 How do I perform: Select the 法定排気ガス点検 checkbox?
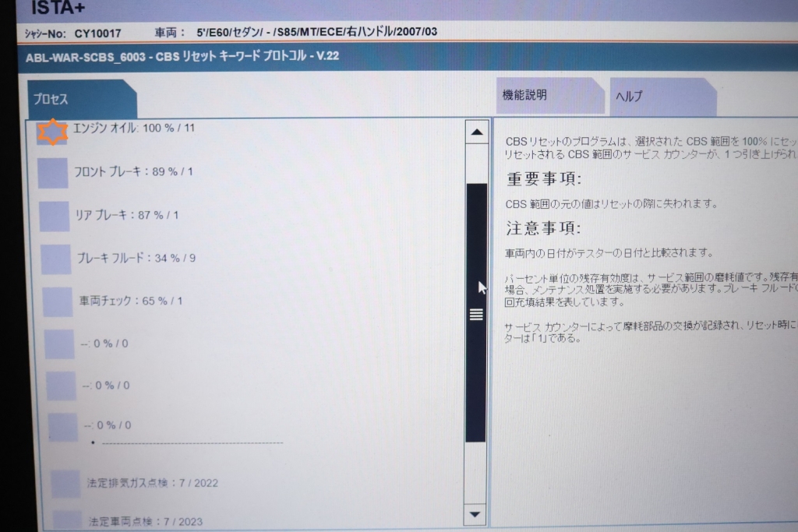(x=65, y=483)
